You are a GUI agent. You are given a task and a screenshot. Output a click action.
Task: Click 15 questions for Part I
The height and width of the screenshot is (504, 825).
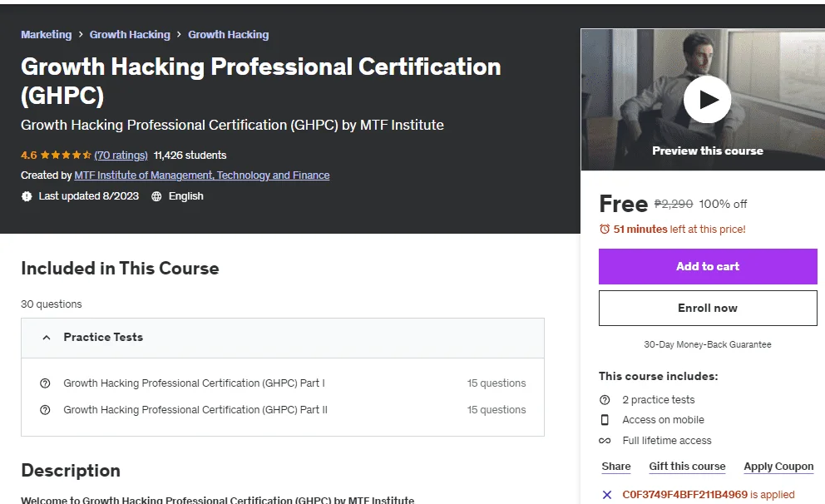pyautogui.click(x=496, y=383)
